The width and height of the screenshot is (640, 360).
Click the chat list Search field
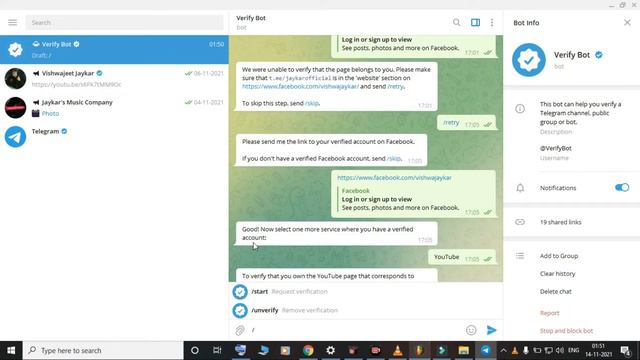pos(124,22)
